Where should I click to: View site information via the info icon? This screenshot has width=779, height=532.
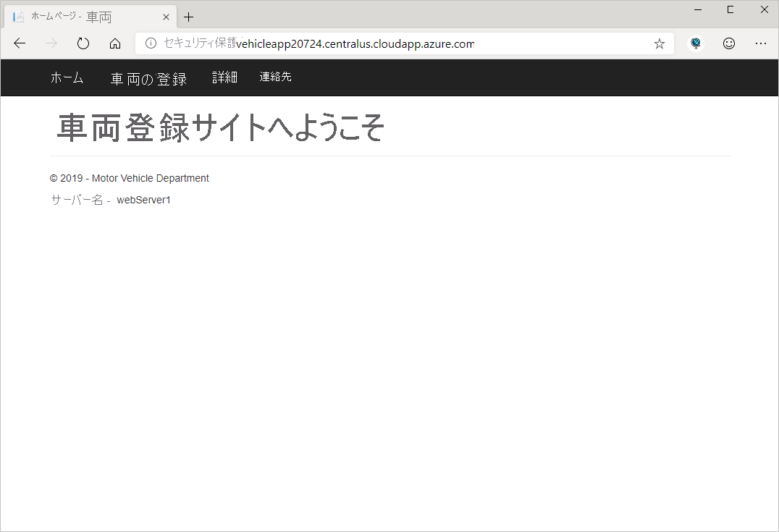[151, 43]
